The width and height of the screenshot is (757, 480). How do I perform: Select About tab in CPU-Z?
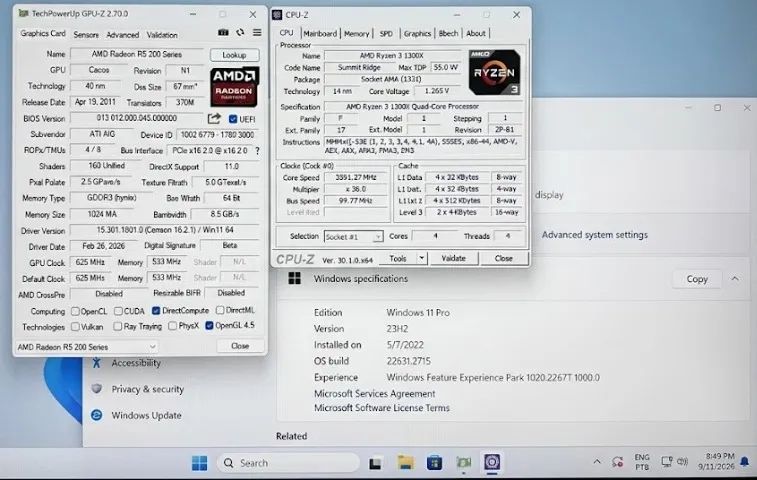(x=476, y=33)
